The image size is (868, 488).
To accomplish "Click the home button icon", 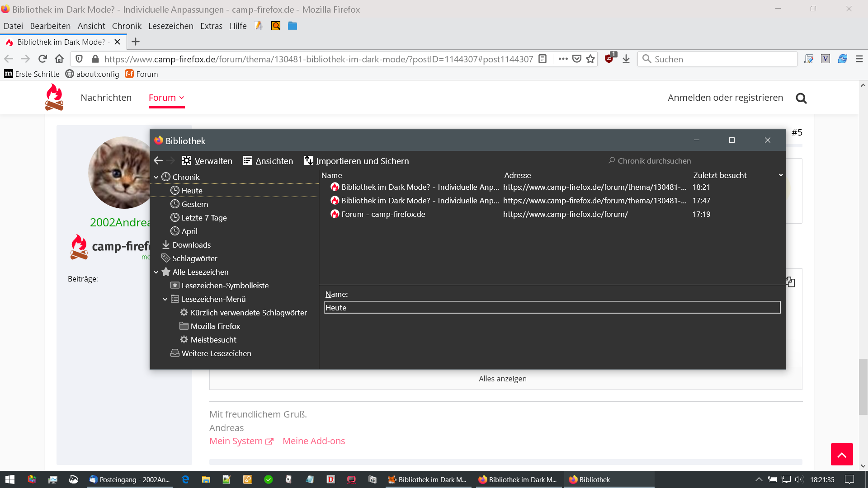I will [59, 59].
